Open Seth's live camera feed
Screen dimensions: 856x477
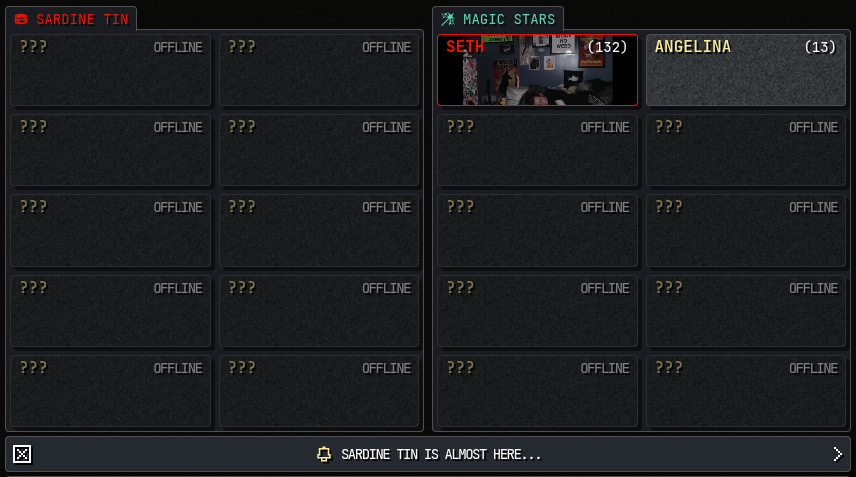point(537,70)
